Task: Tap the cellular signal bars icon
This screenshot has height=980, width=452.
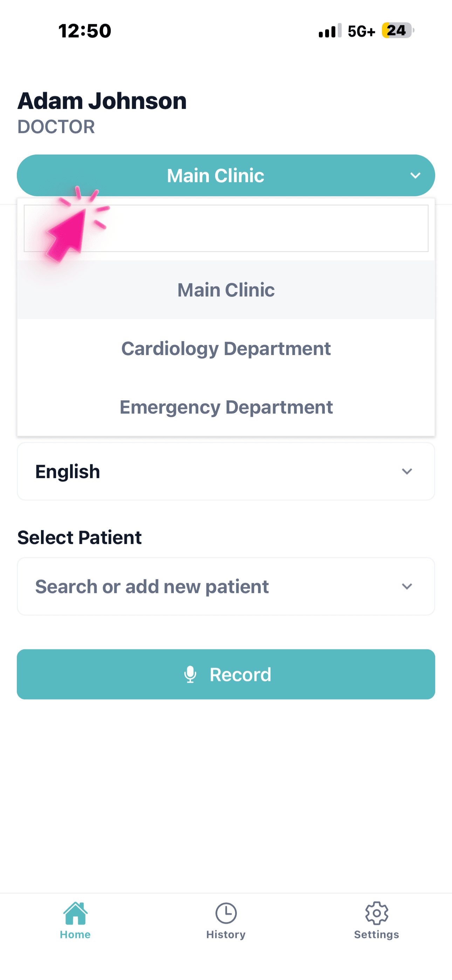Action: 329,31
